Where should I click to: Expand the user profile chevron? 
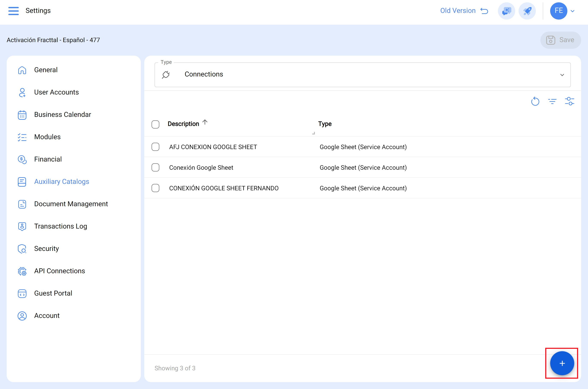[x=573, y=11]
